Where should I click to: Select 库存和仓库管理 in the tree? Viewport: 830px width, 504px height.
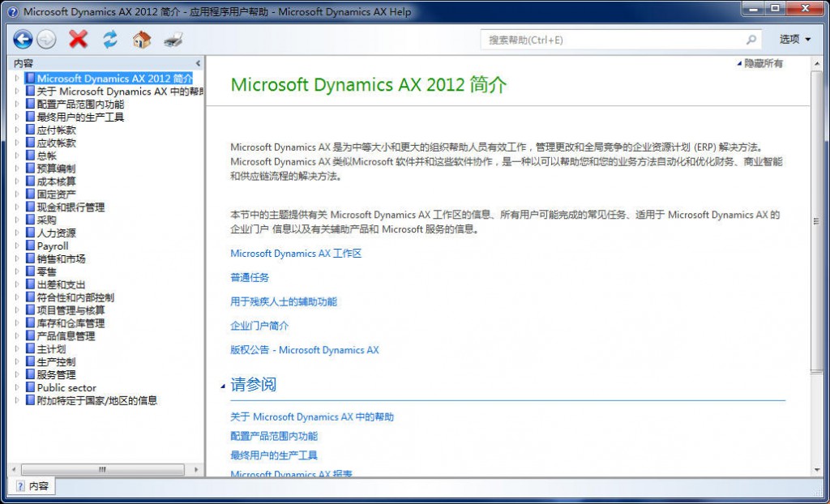pos(71,323)
